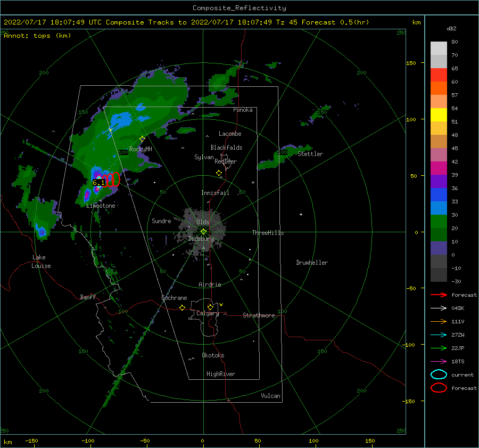
Task: Select the orange 111V arrow legend icon
Action: point(439,321)
